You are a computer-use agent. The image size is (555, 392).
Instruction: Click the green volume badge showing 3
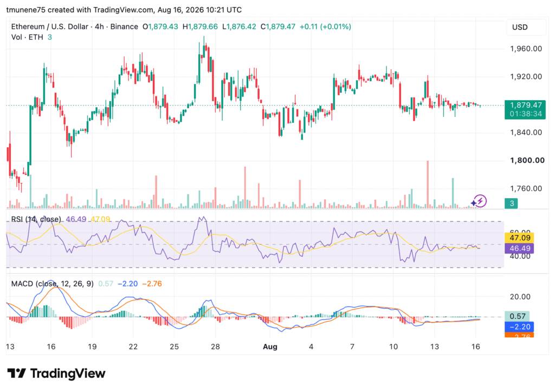(511, 203)
